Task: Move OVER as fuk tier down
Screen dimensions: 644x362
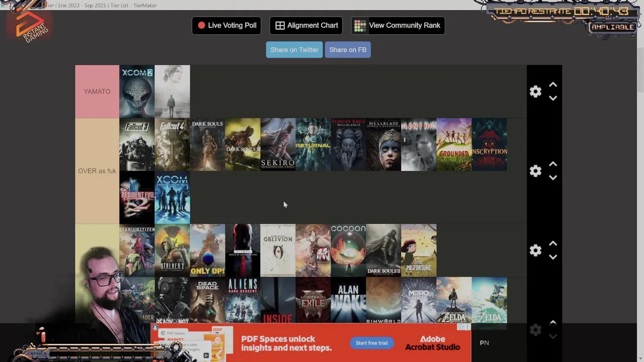Action: tap(553, 178)
